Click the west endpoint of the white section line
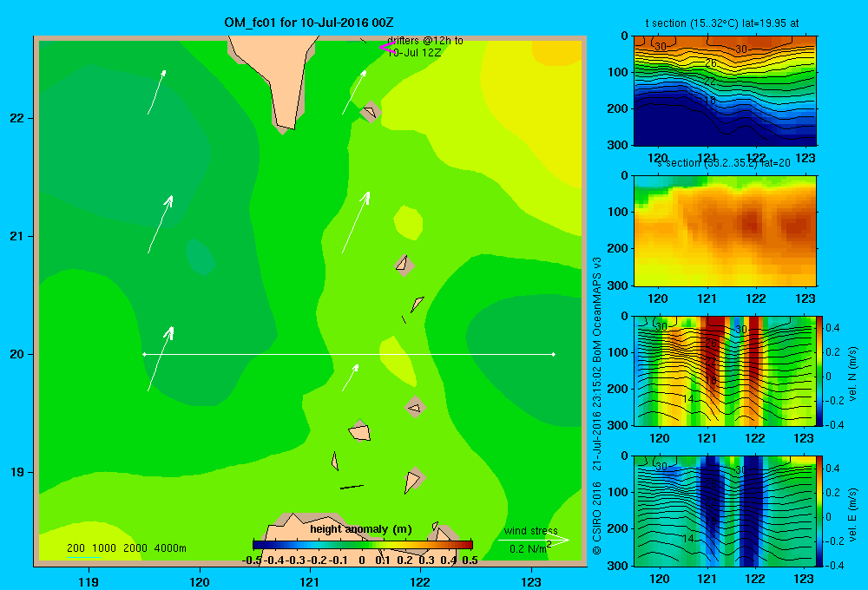 144,354
